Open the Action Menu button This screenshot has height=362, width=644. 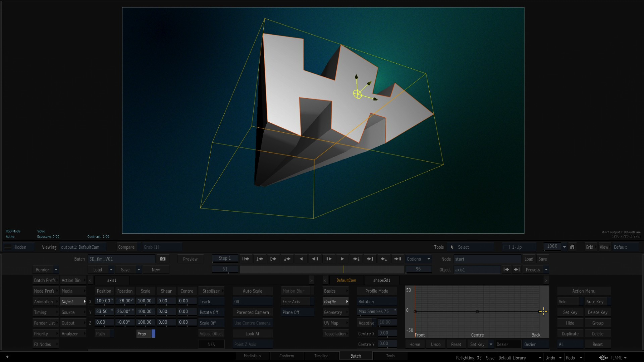(584, 291)
